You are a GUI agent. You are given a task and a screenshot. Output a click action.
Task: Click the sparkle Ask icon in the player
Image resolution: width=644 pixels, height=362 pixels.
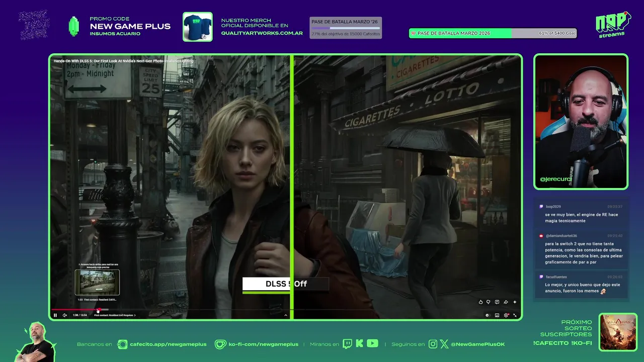[x=514, y=302]
